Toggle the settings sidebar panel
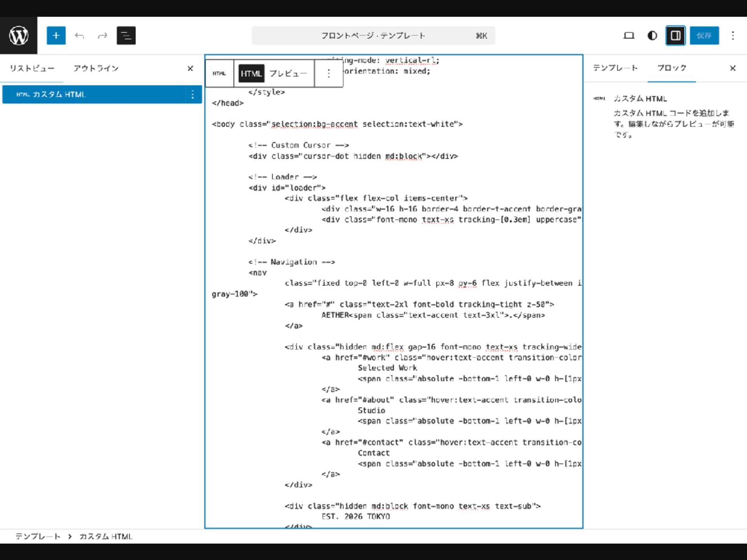The height and width of the screenshot is (560, 747). (x=675, y=35)
